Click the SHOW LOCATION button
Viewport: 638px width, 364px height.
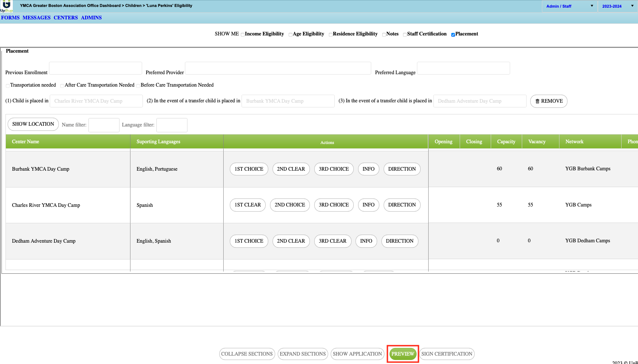33,124
